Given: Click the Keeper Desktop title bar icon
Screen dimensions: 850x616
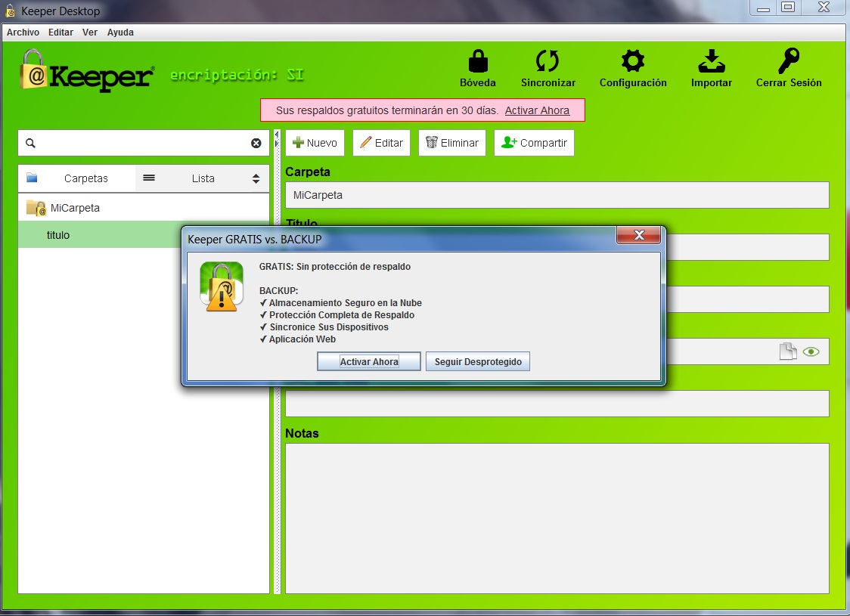Looking at the screenshot, I should click(x=10, y=11).
